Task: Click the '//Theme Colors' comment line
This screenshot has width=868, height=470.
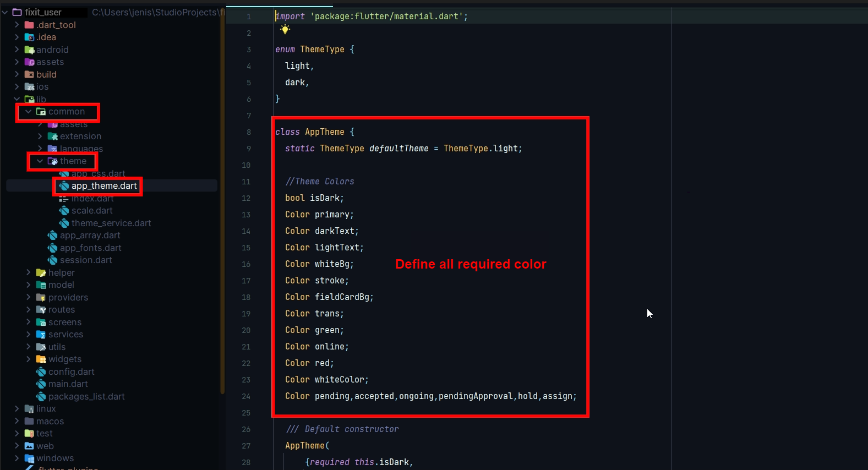Action: click(x=320, y=182)
